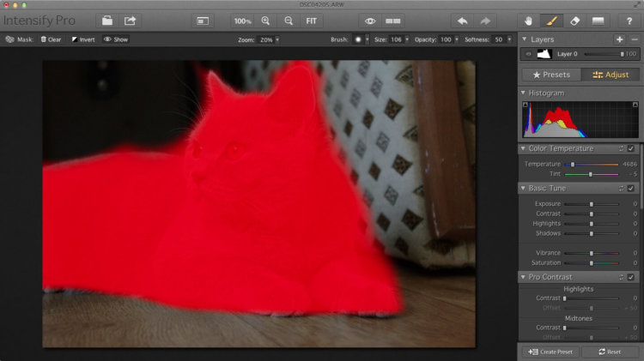Screen dimensions: 644x361
Task: Open the brush Size dropdown
Action: tap(407, 39)
